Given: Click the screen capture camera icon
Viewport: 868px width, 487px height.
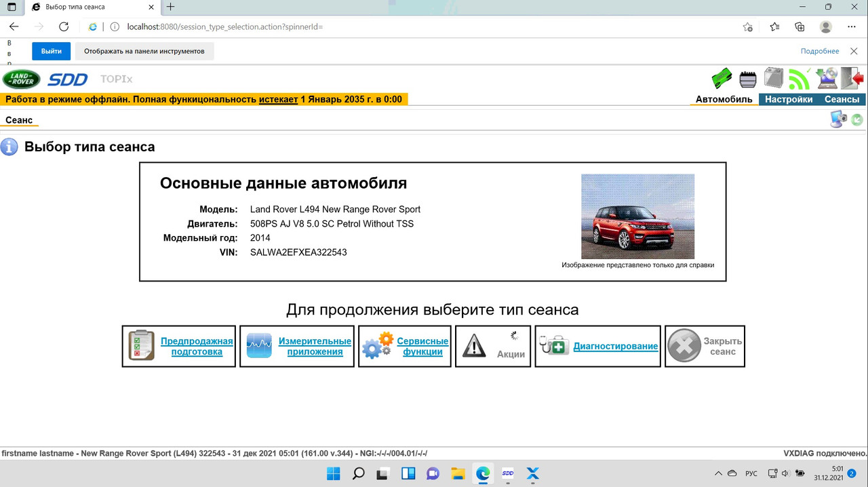Looking at the screenshot, I should coord(839,119).
